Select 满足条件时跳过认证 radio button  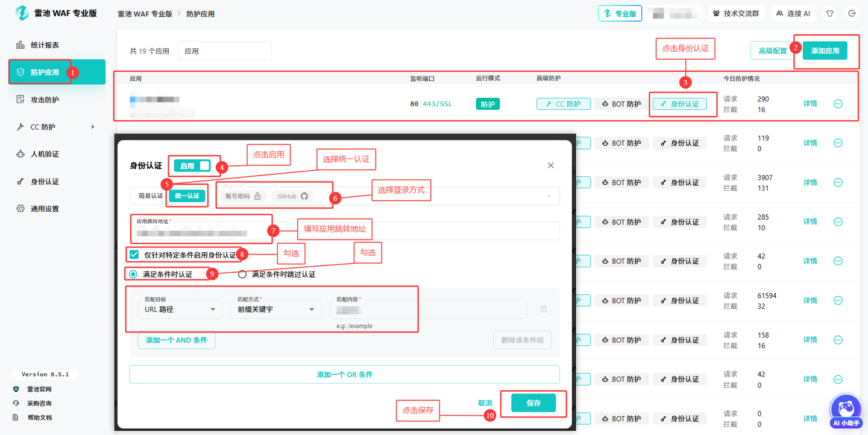click(x=242, y=274)
